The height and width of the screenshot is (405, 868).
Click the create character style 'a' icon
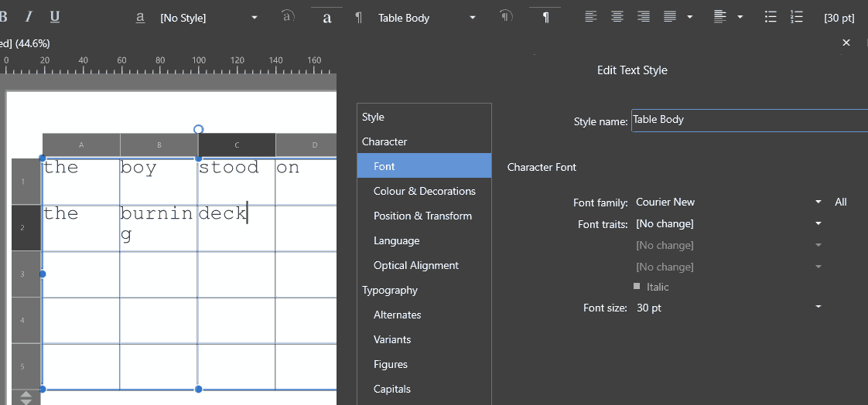click(x=327, y=18)
